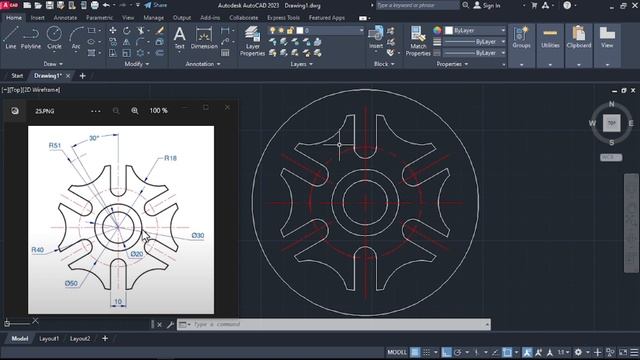Select the Circle tool
This screenshot has height=360, width=640.
tap(54, 38)
